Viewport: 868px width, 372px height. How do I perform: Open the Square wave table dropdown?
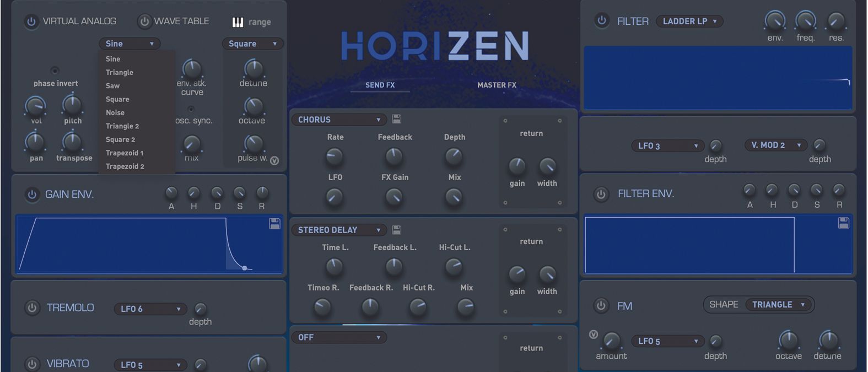[x=252, y=44]
